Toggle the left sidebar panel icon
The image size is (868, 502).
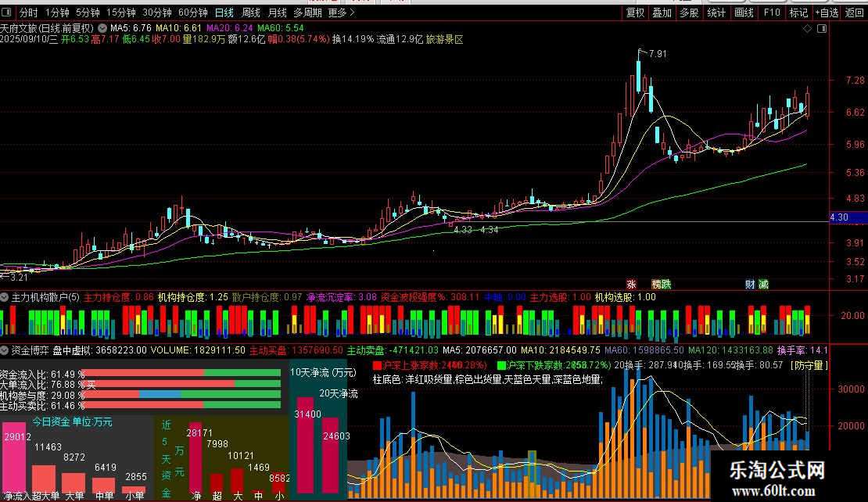pyautogui.click(x=6, y=13)
